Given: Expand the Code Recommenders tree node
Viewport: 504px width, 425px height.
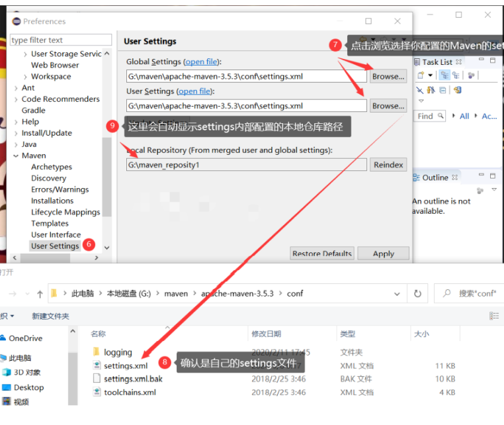Looking at the screenshot, I should pos(16,99).
